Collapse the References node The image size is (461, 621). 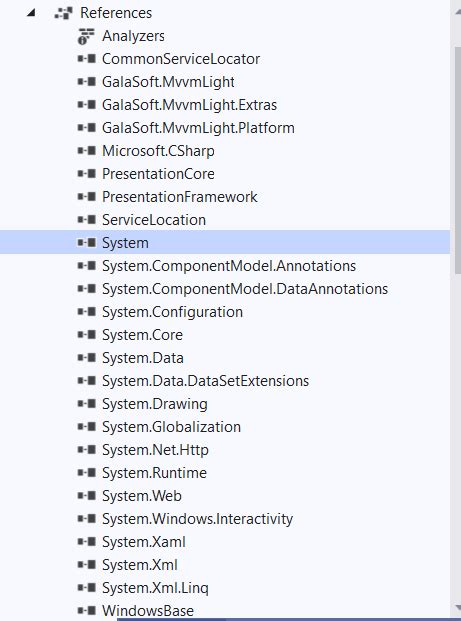(x=31, y=13)
